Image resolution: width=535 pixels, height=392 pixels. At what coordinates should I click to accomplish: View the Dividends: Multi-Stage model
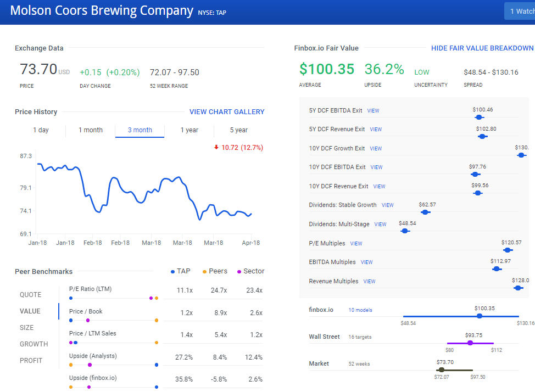tap(380, 225)
